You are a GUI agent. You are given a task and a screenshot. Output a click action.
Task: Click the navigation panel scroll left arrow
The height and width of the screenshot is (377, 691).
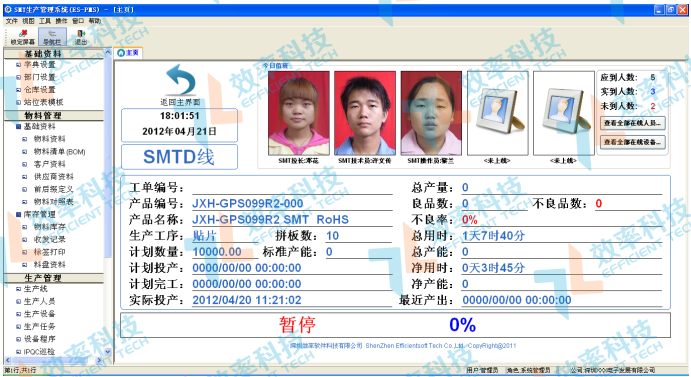(8, 360)
